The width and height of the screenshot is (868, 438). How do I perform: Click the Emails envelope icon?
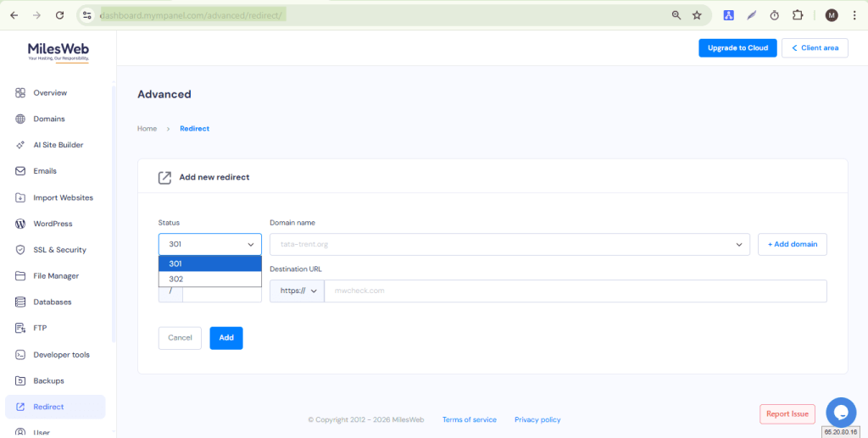coord(20,171)
